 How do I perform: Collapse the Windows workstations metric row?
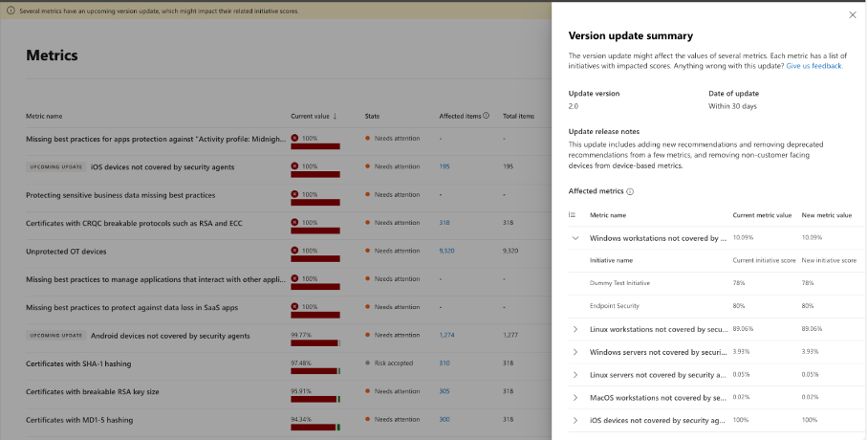(575, 238)
